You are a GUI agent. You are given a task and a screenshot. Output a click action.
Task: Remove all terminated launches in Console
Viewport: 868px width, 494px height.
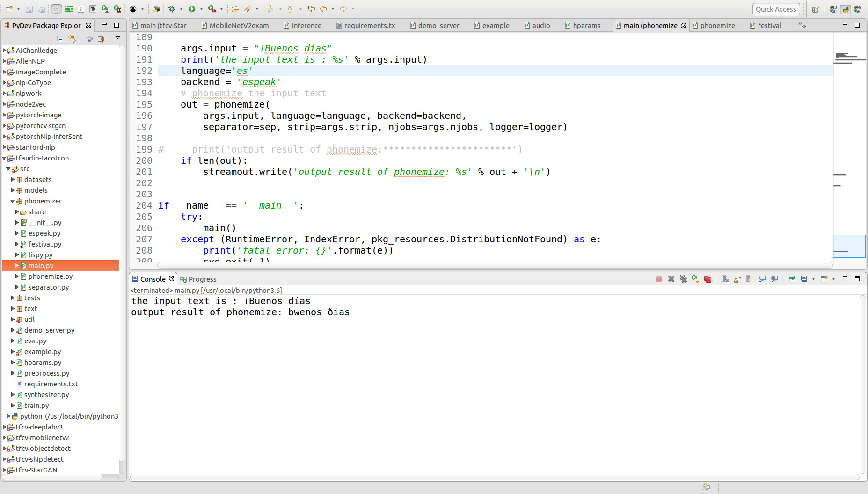[x=683, y=279]
